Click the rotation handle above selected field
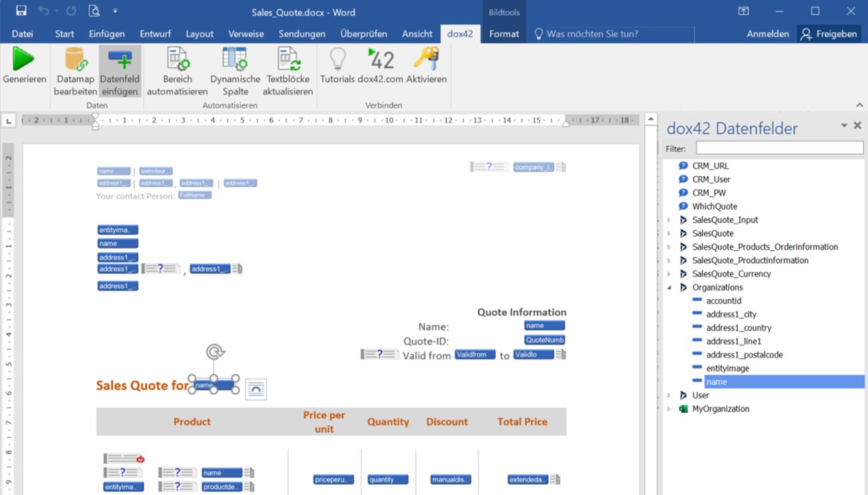 click(x=214, y=351)
